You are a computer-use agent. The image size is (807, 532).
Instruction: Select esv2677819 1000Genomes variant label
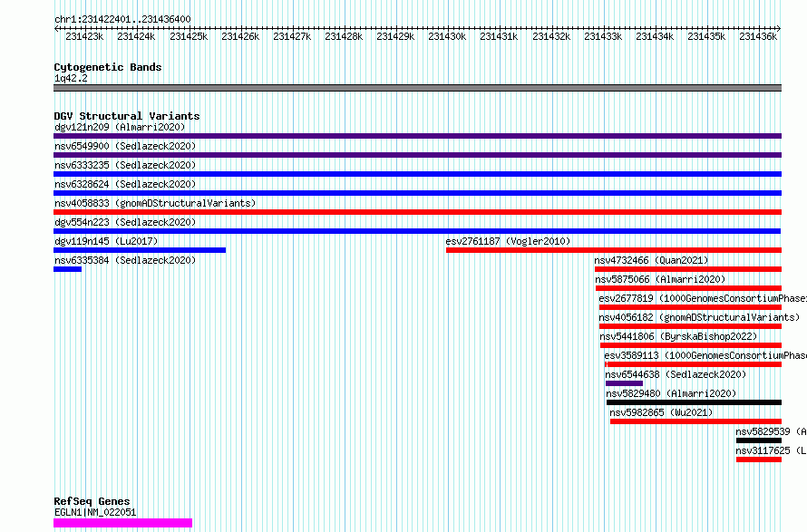703,298
